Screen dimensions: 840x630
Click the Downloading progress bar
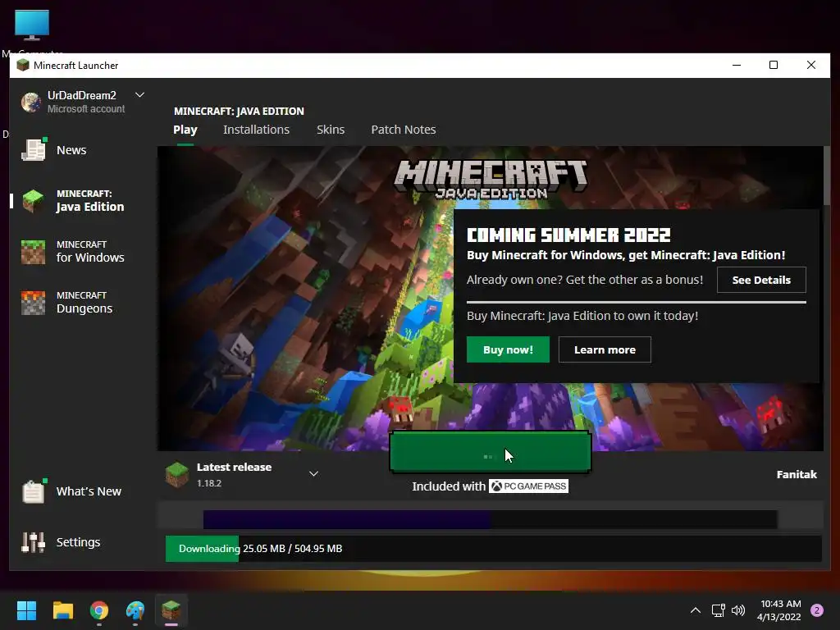(x=493, y=549)
